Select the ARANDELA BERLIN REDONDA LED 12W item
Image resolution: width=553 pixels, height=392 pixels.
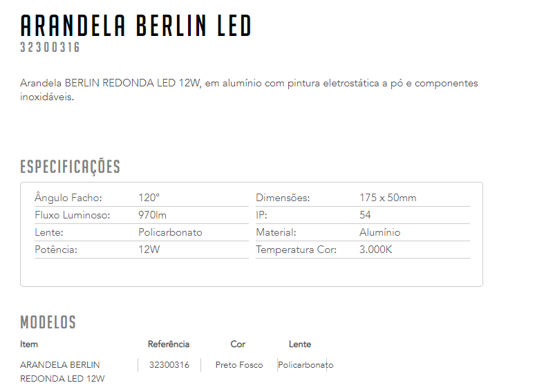click(62, 371)
